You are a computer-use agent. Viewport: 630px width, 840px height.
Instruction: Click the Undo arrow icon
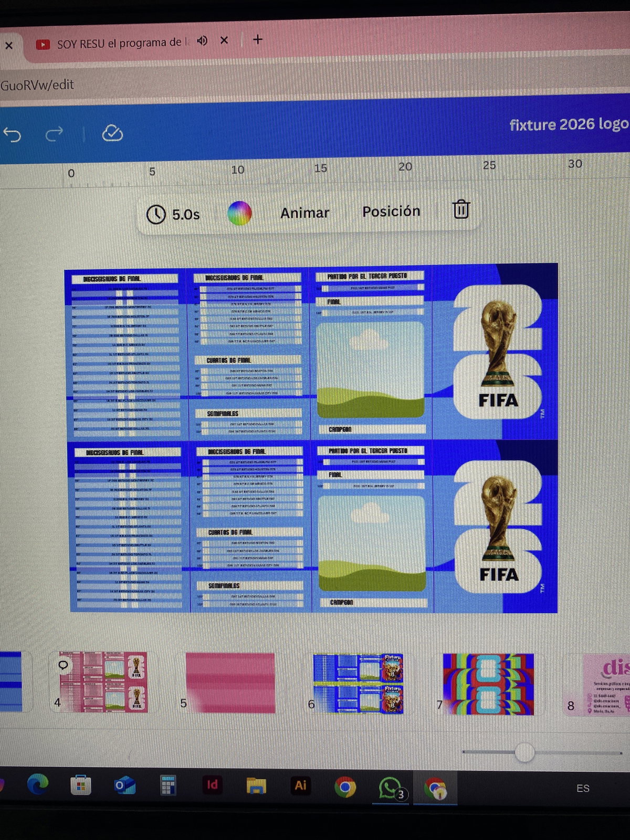(x=13, y=135)
